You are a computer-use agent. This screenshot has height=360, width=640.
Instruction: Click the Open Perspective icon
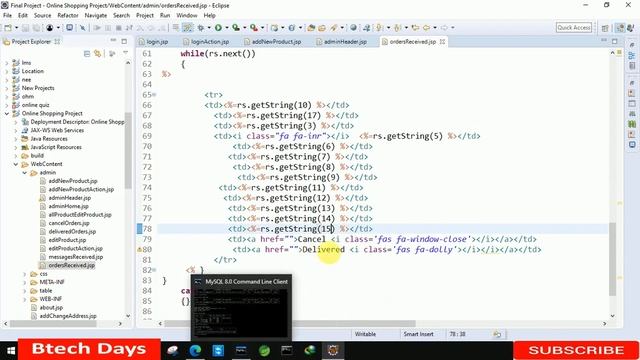point(605,28)
